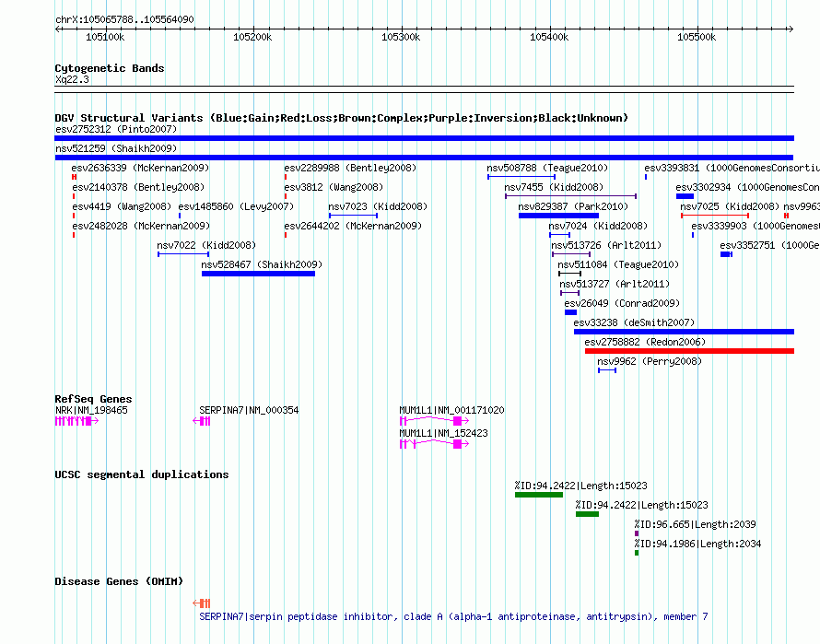This screenshot has height=644, width=820.
Task: Click the %ID:94.2422 Length:15023 first green segment
Action: click(539, 495)
